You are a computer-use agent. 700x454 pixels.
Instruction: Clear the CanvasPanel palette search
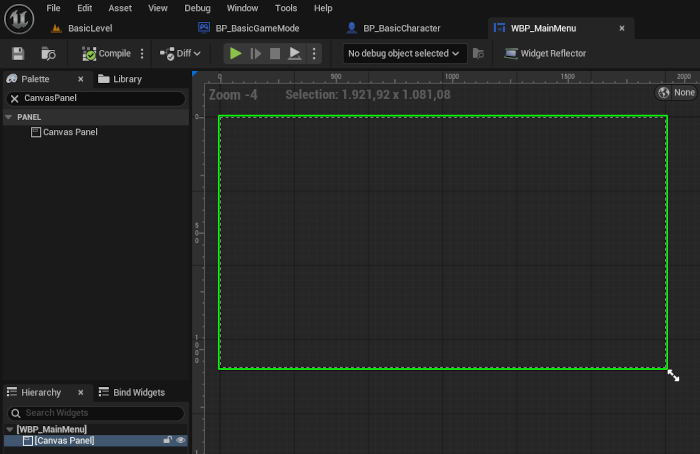pos(15,99)
